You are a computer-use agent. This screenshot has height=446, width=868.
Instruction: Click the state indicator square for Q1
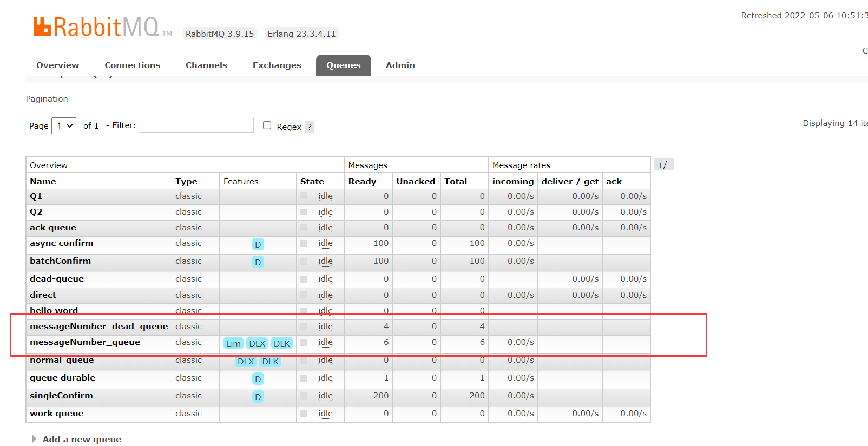(x=304, y=196)
